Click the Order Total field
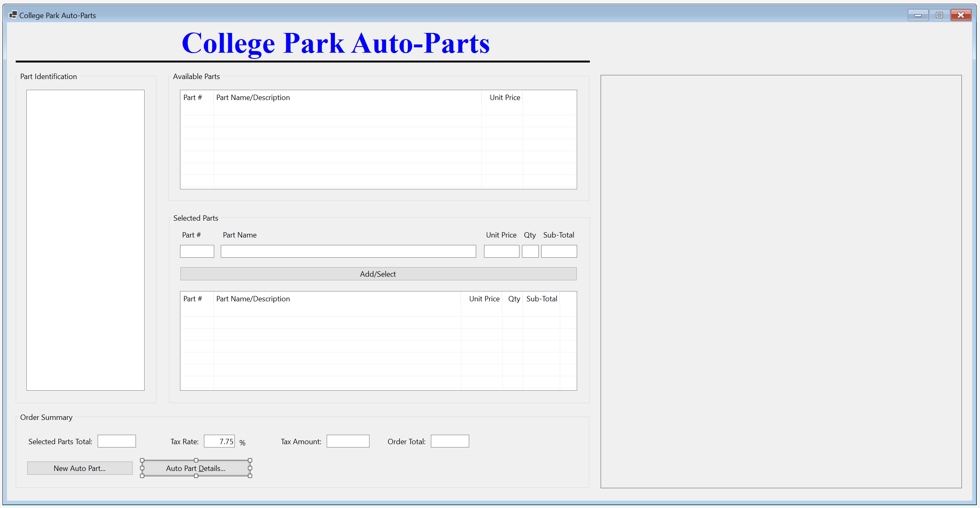The height and width of the screenshot is (508, 980). pos(450,441)
